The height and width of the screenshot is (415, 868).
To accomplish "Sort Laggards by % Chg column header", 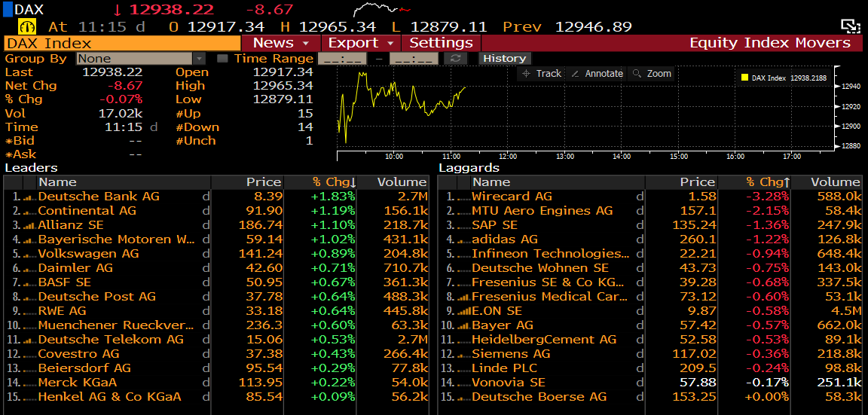I will coord(753,182).
